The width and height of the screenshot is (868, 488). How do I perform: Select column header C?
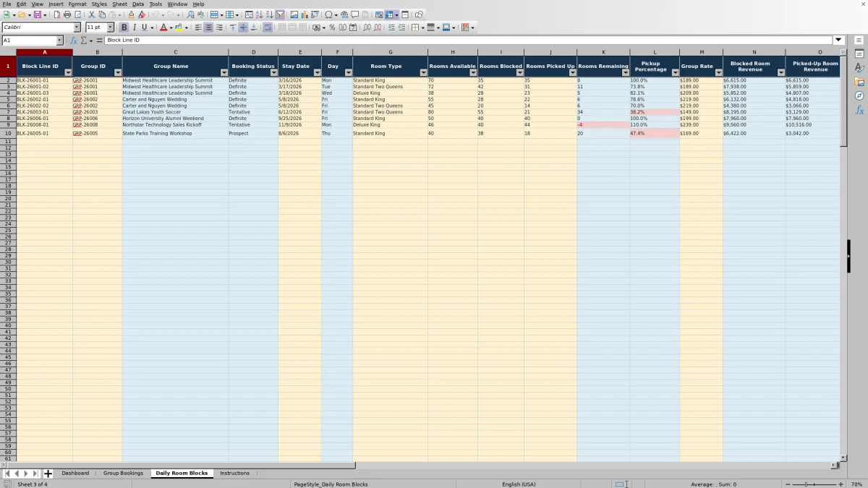coord(175,52)
